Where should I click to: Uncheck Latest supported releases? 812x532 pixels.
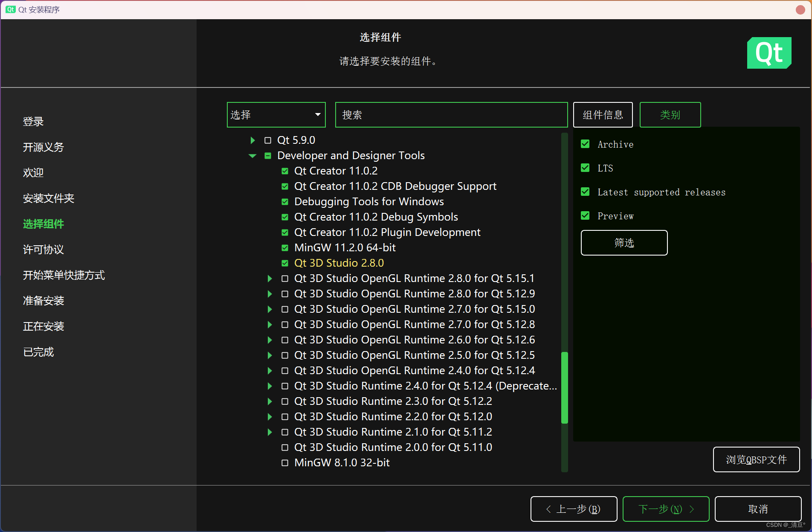[585, 192]
